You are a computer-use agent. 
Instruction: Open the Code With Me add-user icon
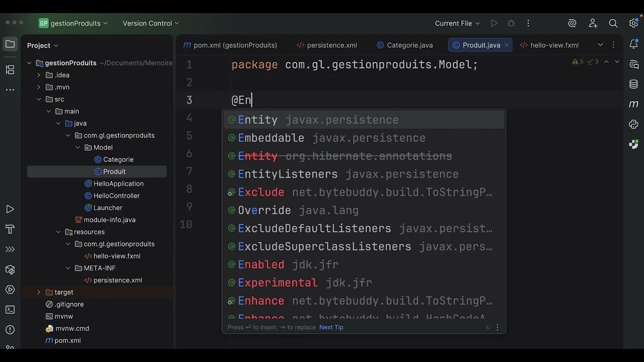(x=593, y=23)
